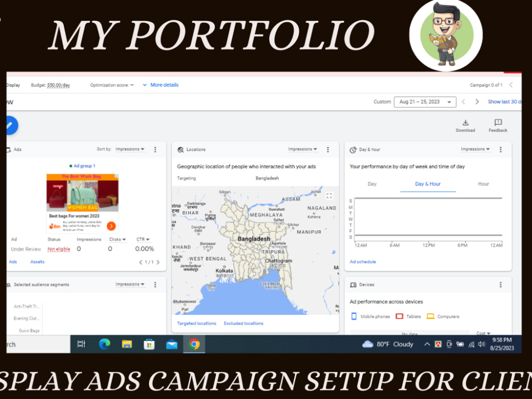
Task: Click the women bag ad preview image
Action: (x=82, y=192)
